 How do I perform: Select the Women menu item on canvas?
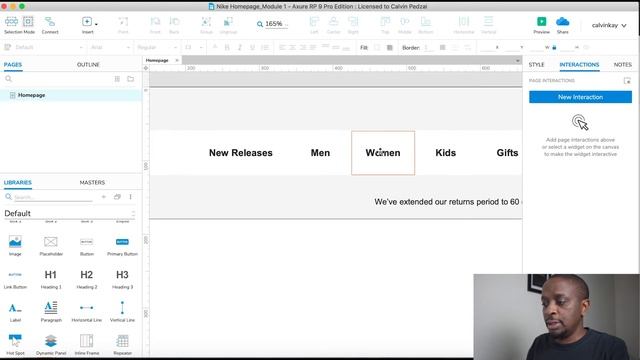[x=383, y=153]
